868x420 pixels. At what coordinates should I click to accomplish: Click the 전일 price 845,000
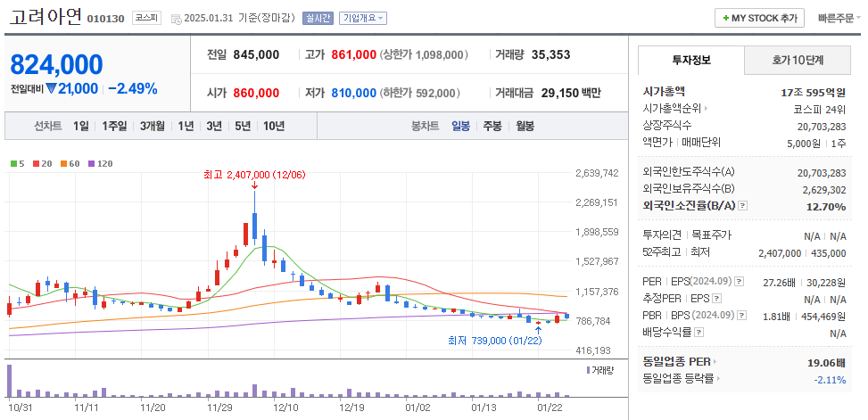coord(256,54)
